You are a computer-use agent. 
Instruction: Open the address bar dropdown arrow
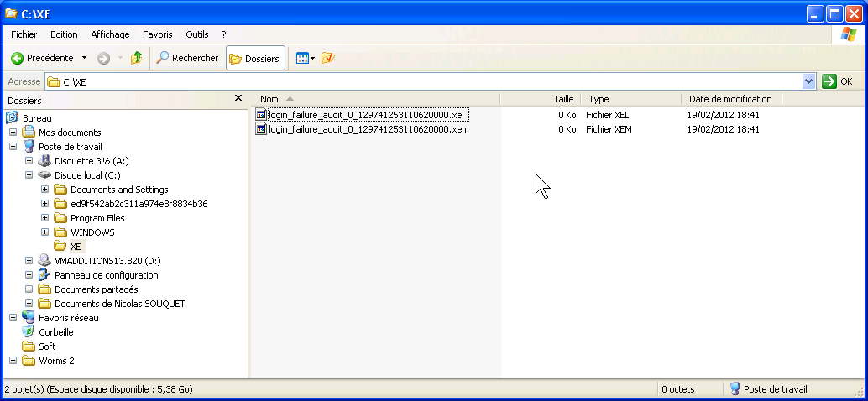click(x=808, y=81)
